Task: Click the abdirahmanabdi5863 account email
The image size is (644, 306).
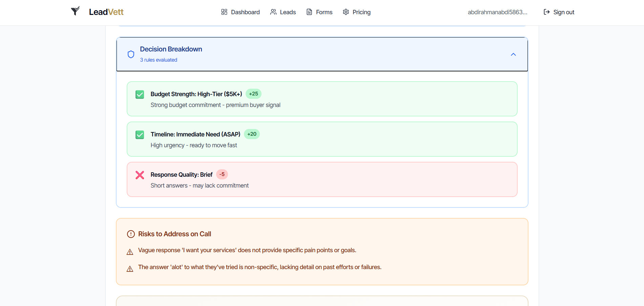Action: coord(498,12)
